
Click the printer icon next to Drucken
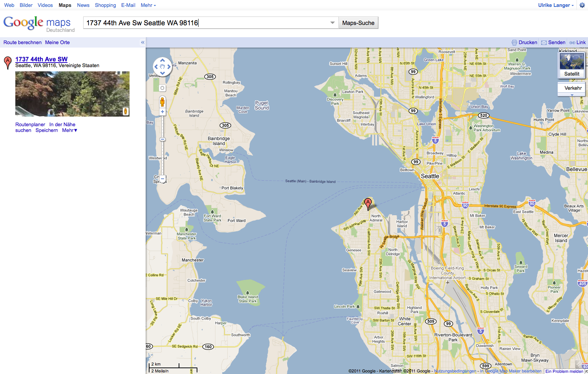click(x=514, y=43)
